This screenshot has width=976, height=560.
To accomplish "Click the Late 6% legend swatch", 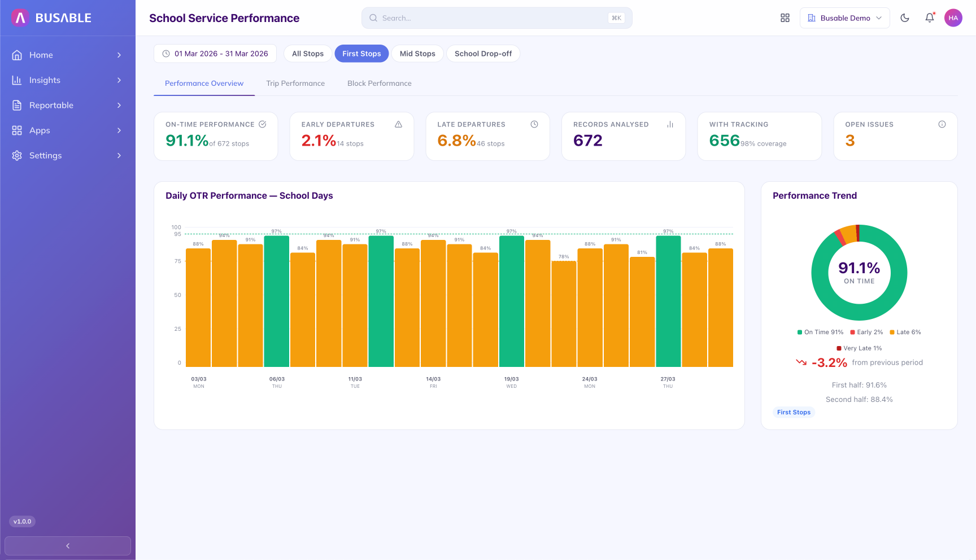I will click(892, 333).
